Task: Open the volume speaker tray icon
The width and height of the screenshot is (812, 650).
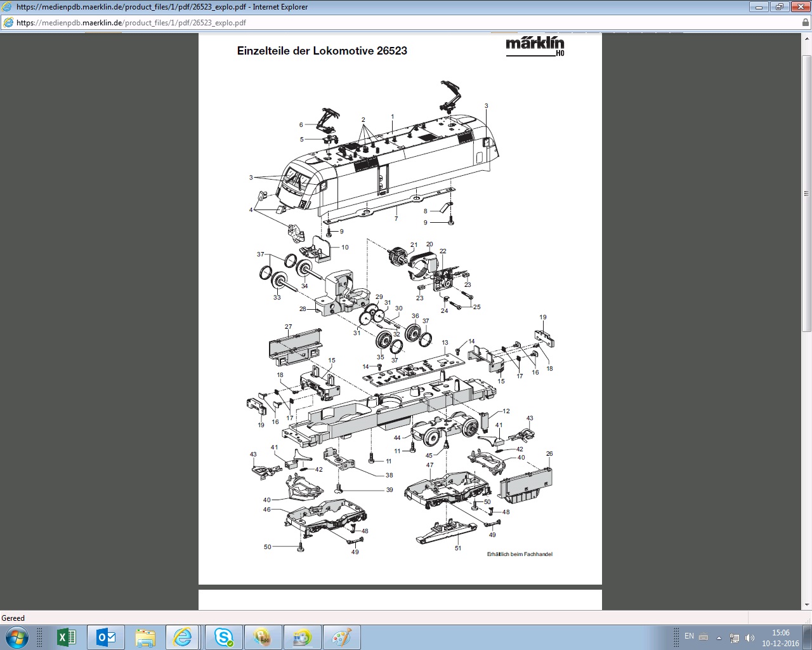Action: (x=750, y=637)
